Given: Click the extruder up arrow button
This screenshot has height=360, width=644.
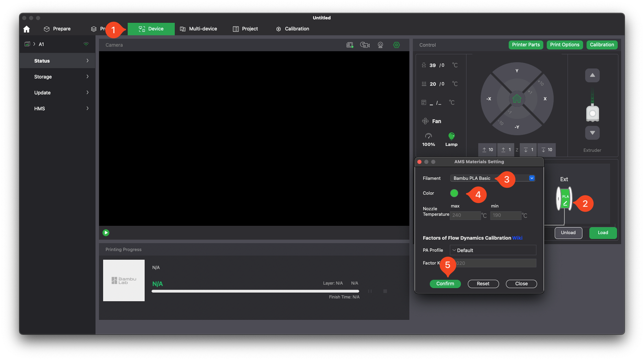Looking at the screenshot, I should click(x=592, y=75).
